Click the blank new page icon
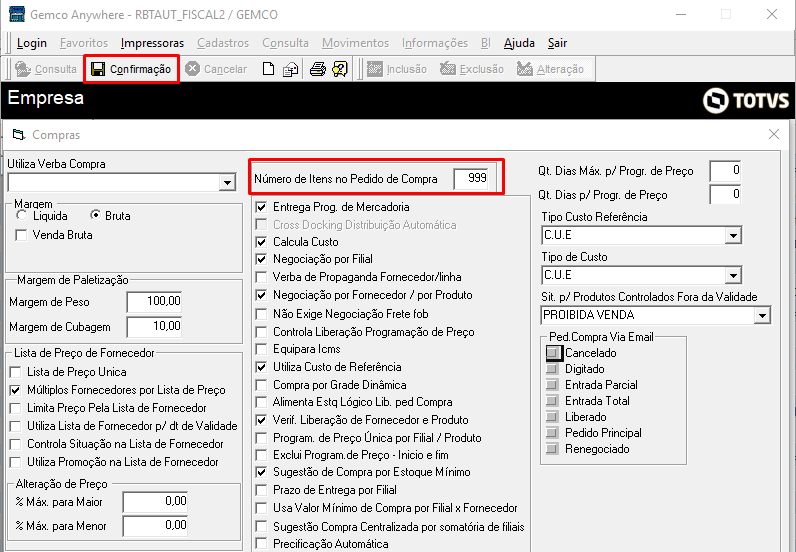 coord(269,69)
